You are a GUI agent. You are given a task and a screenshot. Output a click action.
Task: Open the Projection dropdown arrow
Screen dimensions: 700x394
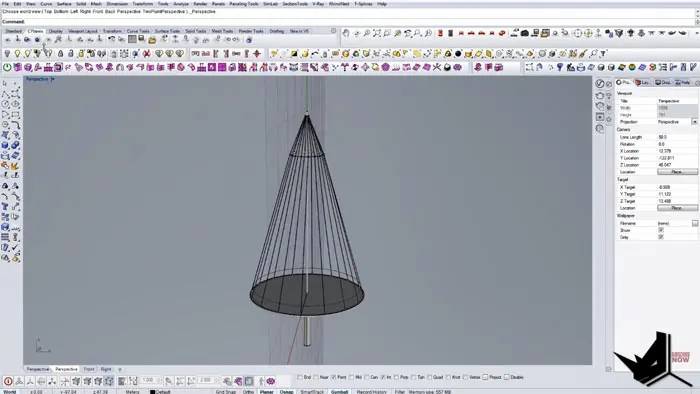point(695,122)
